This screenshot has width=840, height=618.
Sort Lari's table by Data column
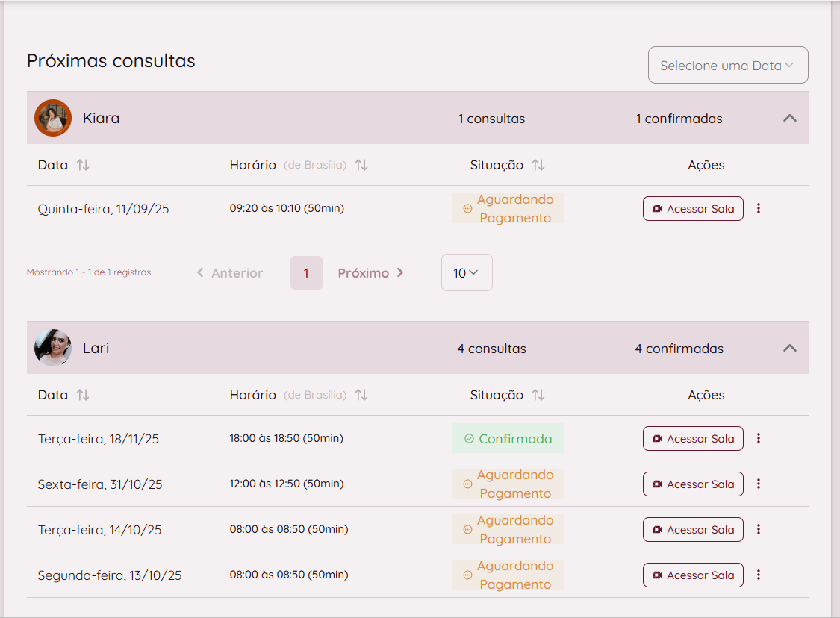point(83,395)
